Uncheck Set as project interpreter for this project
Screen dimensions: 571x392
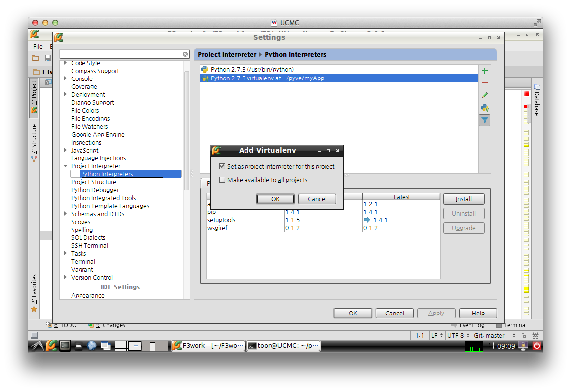click(222, 167)
